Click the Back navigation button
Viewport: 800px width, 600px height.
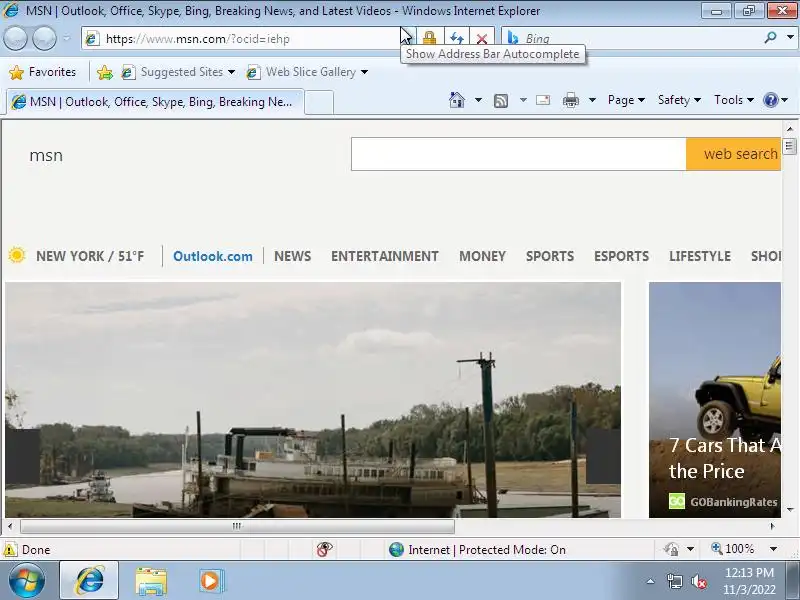[15, 38]
